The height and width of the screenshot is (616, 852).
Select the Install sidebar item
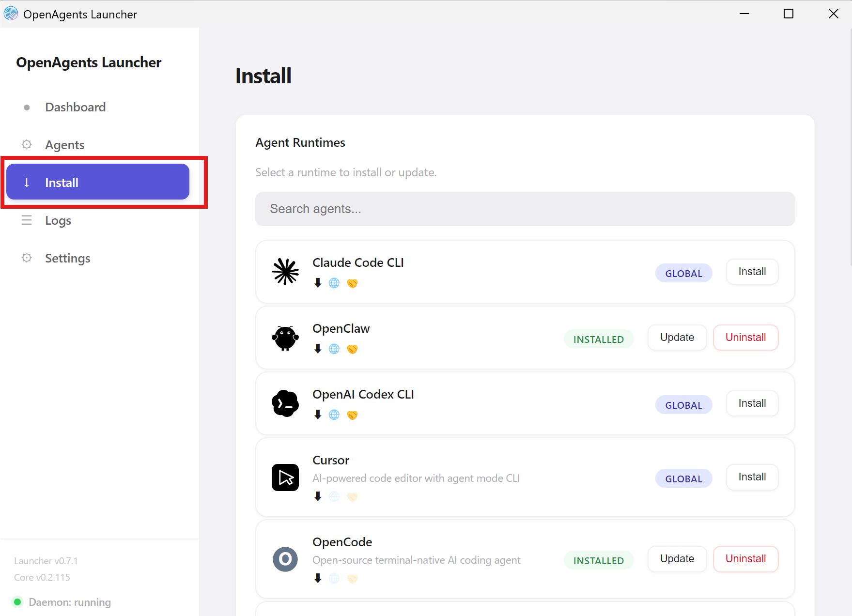(97, 182)
